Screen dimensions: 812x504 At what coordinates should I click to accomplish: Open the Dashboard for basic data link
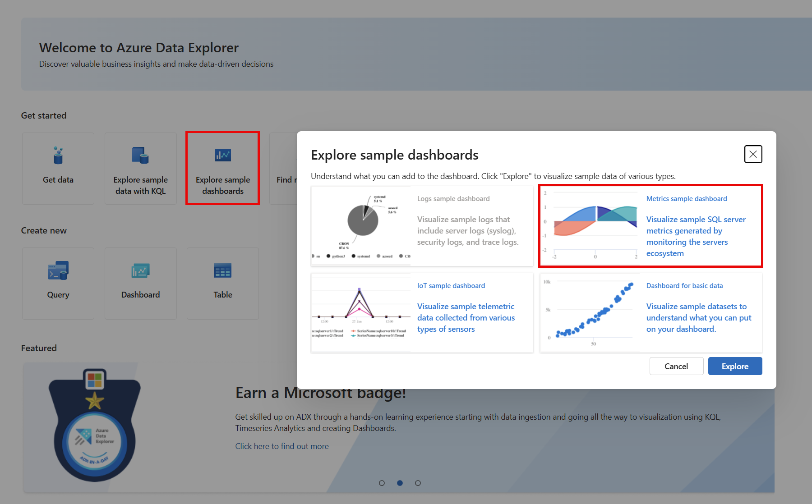pyautogui.click(x=684, y=285)
